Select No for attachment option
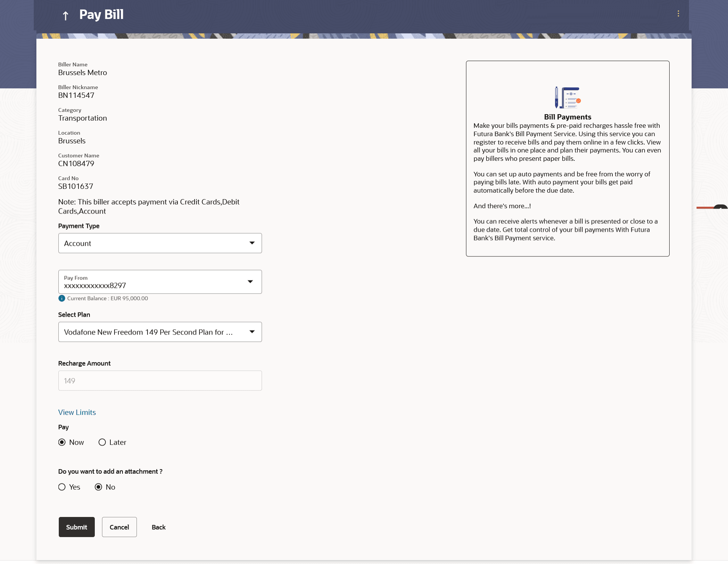 click(99, 487)
